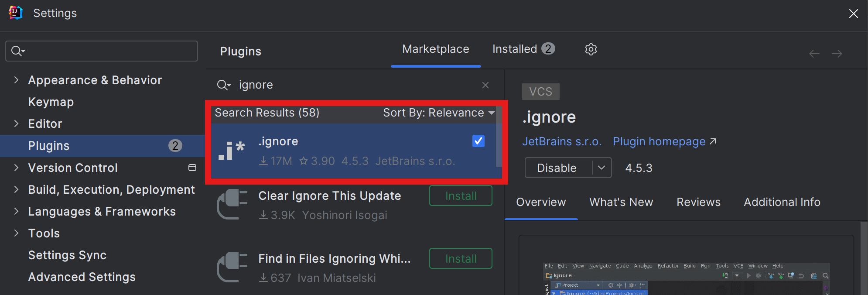Uncheck the .ignore plugin enabled checkbox
The height and width of the screenshot is (295, 868).
click(x=478, y=141)
